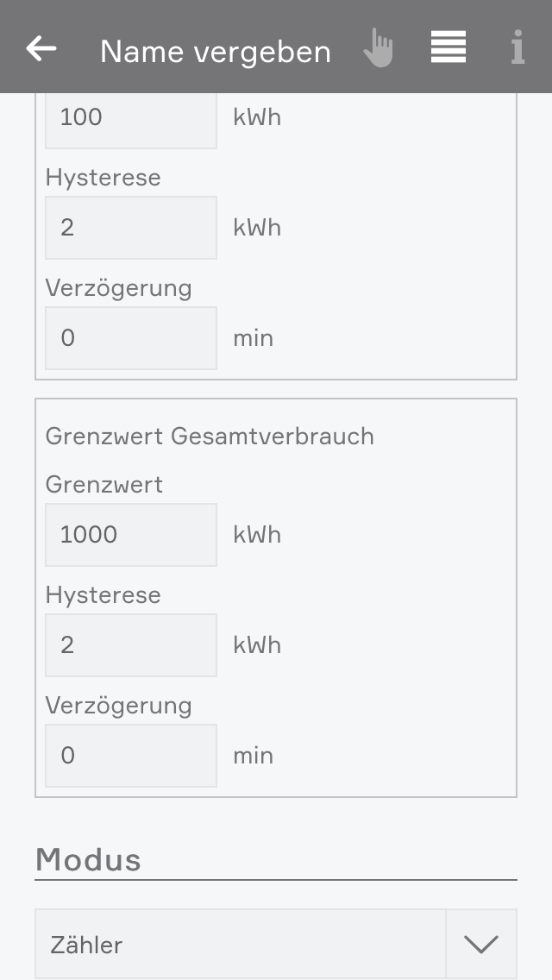Go back using the left arrow

[41, 49]
